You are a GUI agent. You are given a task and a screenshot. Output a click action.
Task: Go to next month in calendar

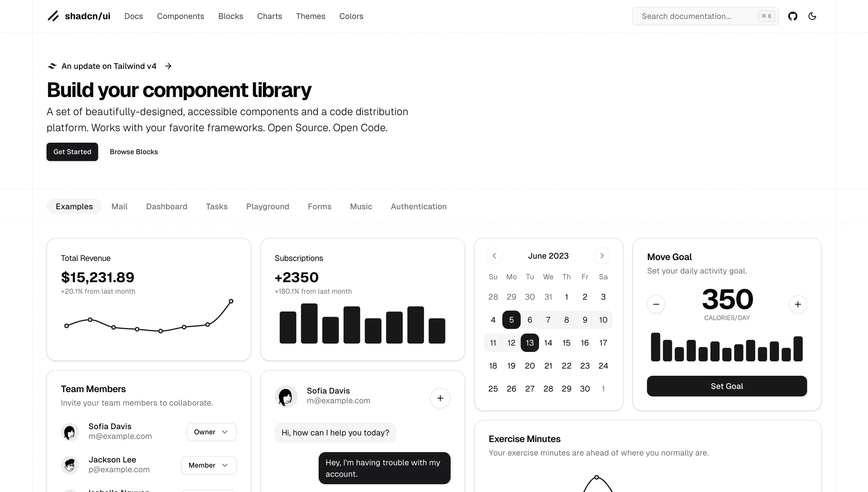tap(602, 256)
